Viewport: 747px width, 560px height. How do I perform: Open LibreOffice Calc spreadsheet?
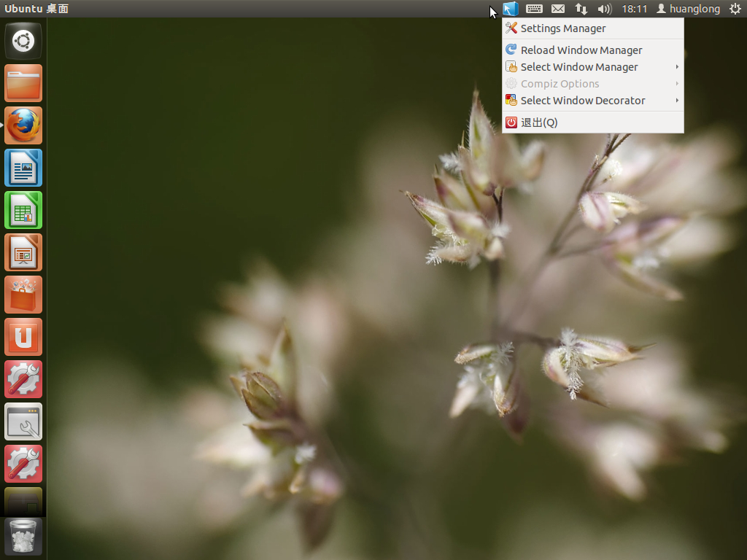pos(23,211)
